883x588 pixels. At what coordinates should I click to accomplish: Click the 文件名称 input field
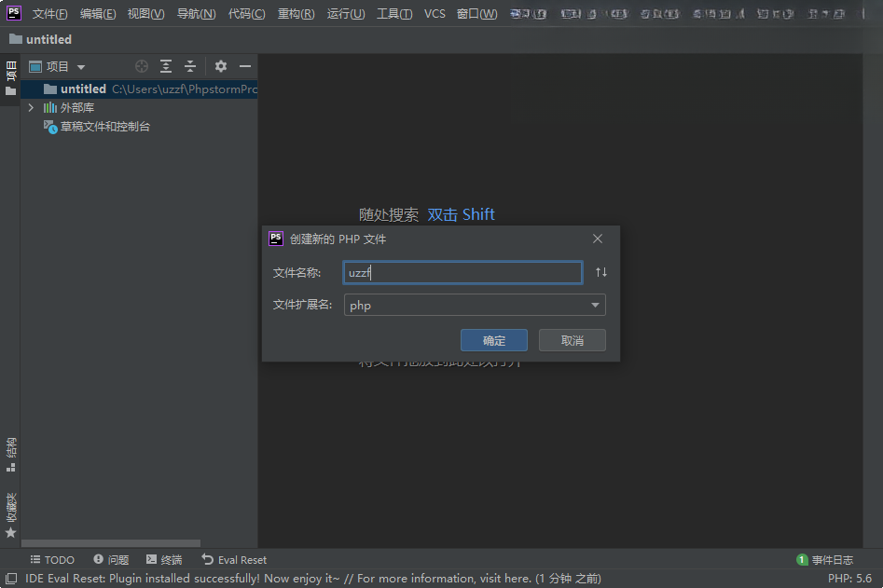coord(462,272)
